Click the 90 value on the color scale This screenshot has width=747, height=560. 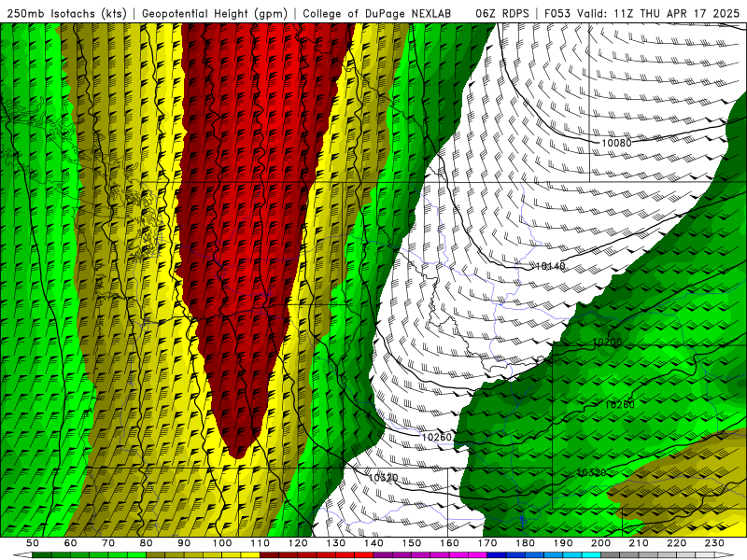point(184,543)
